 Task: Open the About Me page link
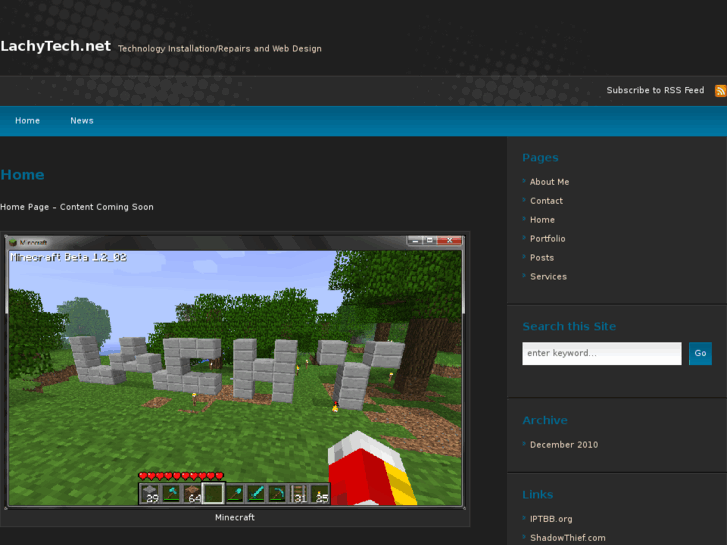pos(549,182)
